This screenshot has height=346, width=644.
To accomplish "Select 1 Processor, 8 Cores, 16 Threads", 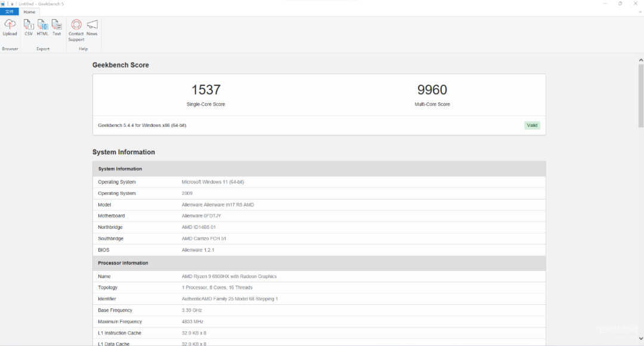I will [217, 288].
